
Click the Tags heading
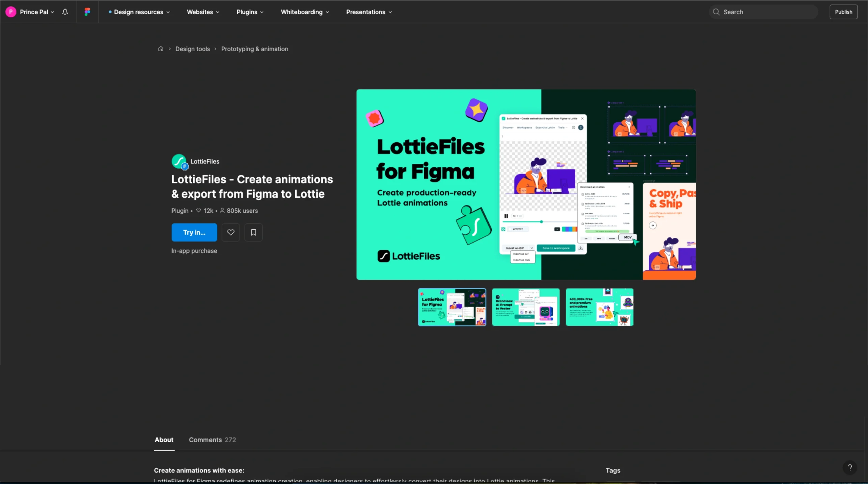[613, 470]
